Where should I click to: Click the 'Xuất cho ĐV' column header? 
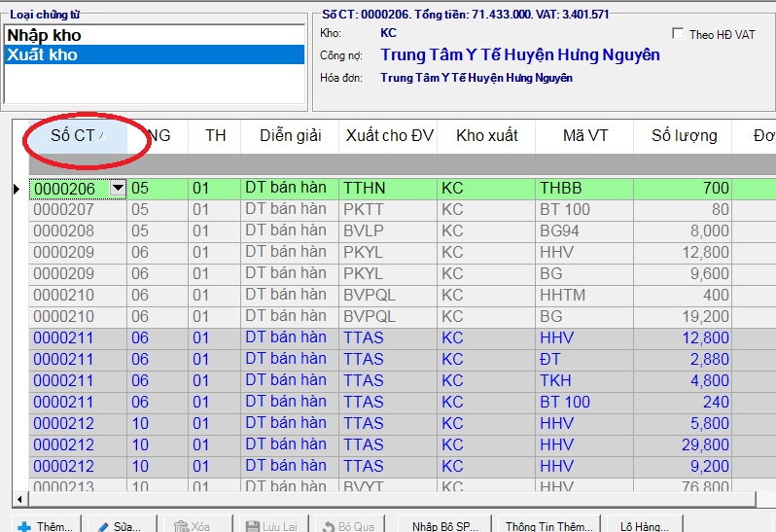tap(389, 135)
